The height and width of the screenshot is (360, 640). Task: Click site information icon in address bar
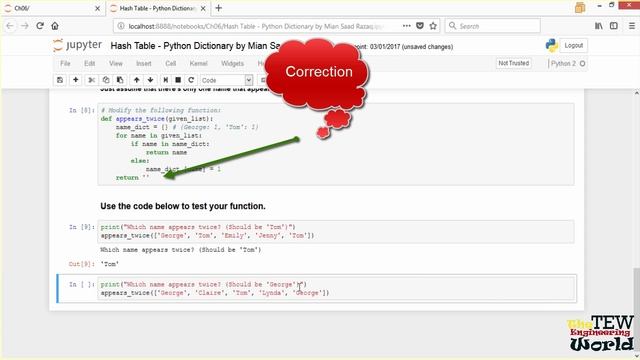[121, 26]
